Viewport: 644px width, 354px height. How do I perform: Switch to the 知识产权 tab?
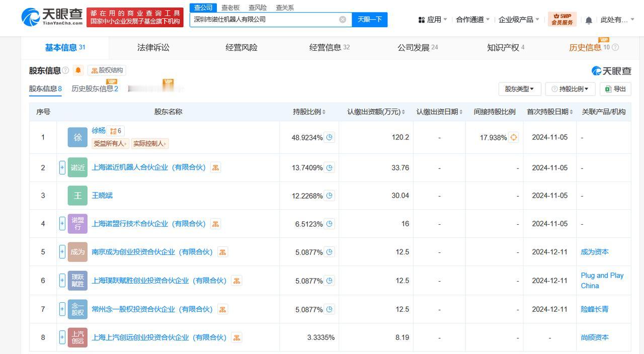click(506, 47)
